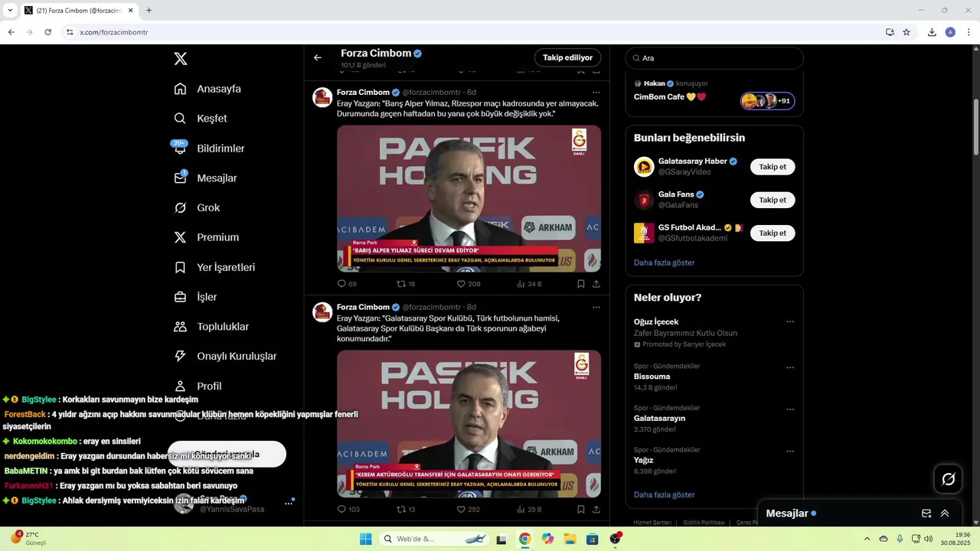Share the Barış Alper Yılmaz post
This screenshot has height=551, width=980.
[x=596, y=284]
